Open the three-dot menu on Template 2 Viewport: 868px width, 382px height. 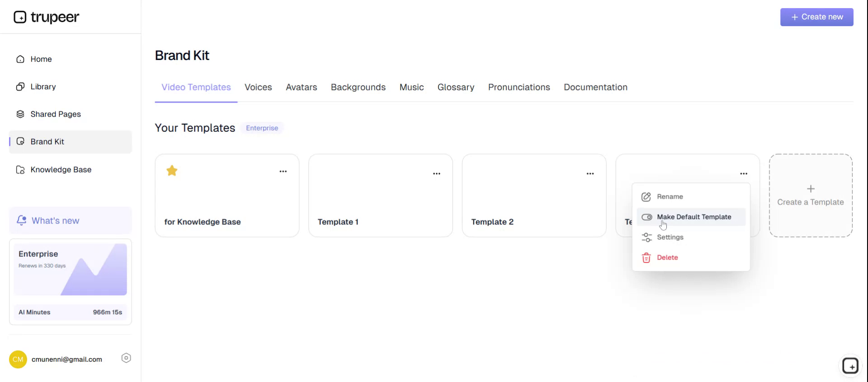point(590,173)
